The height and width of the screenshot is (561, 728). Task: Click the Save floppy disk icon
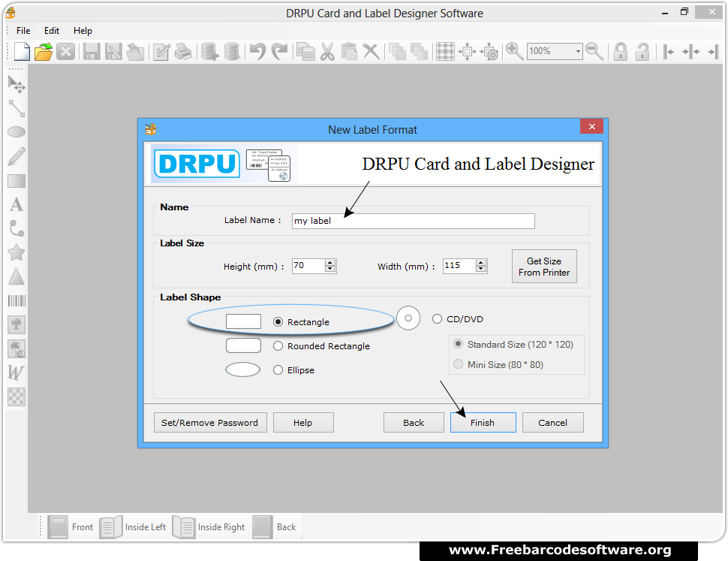click(x=92, y=51)
